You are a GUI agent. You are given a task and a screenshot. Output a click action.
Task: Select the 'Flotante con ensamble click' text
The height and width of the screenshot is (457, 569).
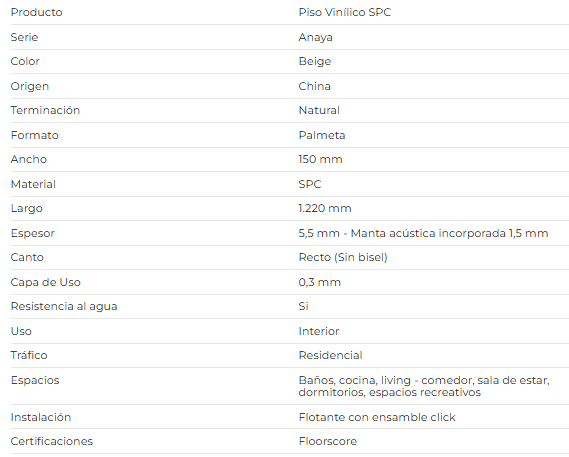377,417
